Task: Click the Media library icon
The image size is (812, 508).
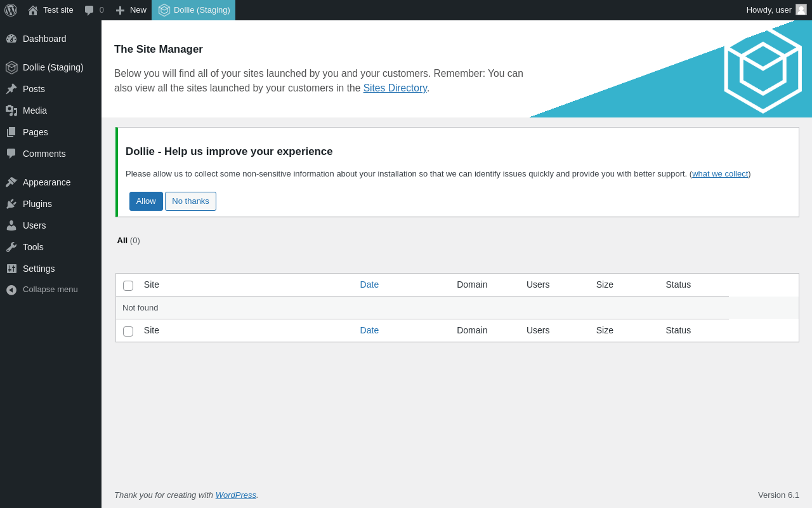Action: [11, 110]
